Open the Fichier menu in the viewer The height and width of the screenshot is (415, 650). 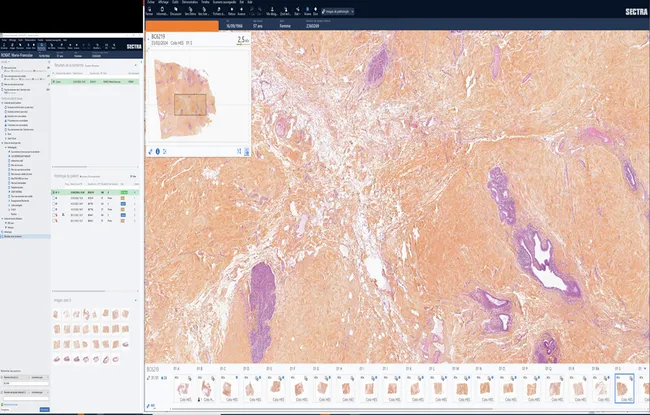click(x=151, y=2)
